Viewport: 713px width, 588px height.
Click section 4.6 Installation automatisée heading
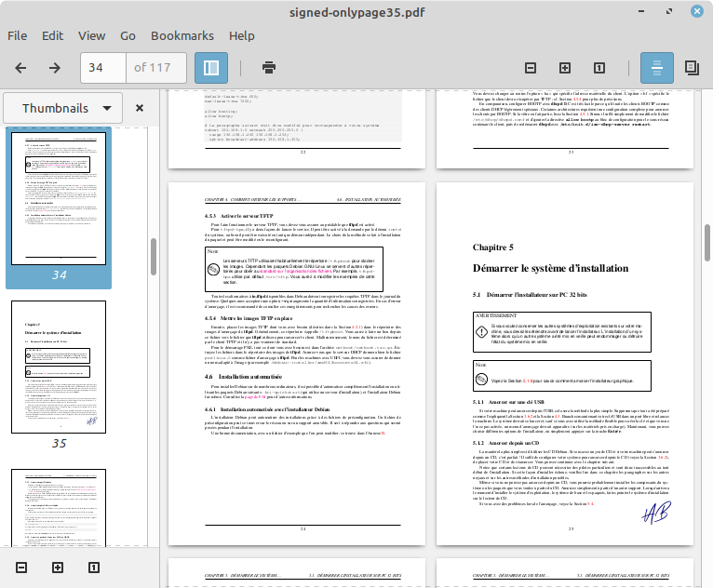(x=243, y=377)
